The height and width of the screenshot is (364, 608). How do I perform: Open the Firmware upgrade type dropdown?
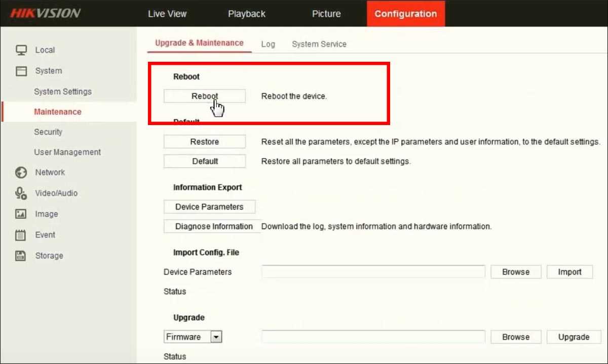[x=216, y=337]
